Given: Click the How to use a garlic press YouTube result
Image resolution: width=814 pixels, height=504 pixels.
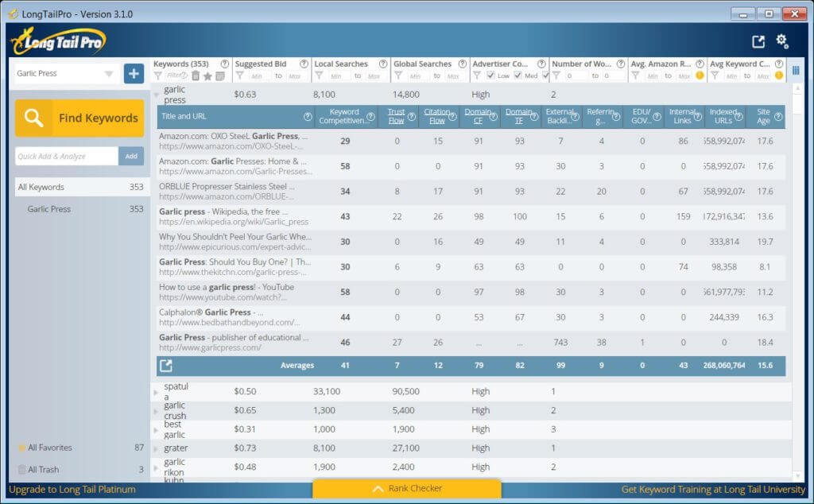Looking at the screenshot, I should tap(227, 287).
